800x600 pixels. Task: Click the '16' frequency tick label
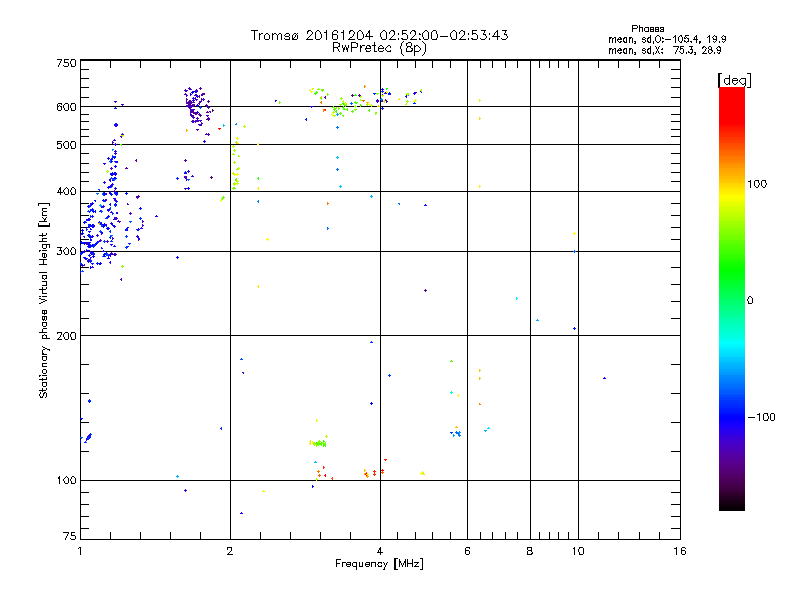pyautogui.click(x=680, y=551)
